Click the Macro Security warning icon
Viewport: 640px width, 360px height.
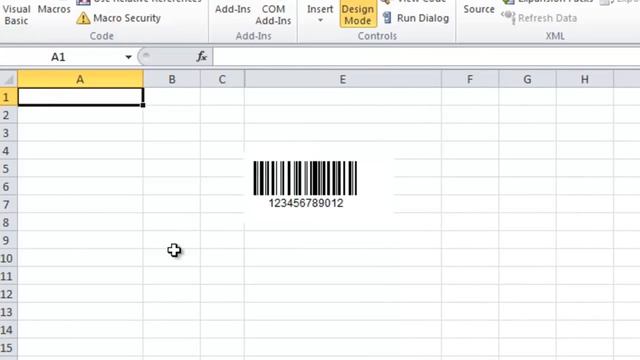click(x=83, y=18)
